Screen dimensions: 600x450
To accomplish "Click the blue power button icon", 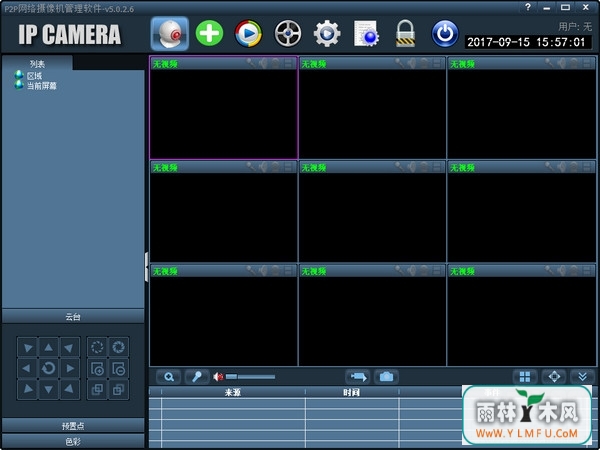I will (x=445, y=34).
